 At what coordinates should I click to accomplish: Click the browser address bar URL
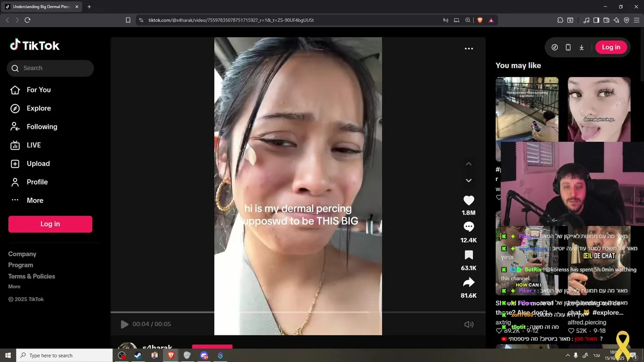[231, 20]
